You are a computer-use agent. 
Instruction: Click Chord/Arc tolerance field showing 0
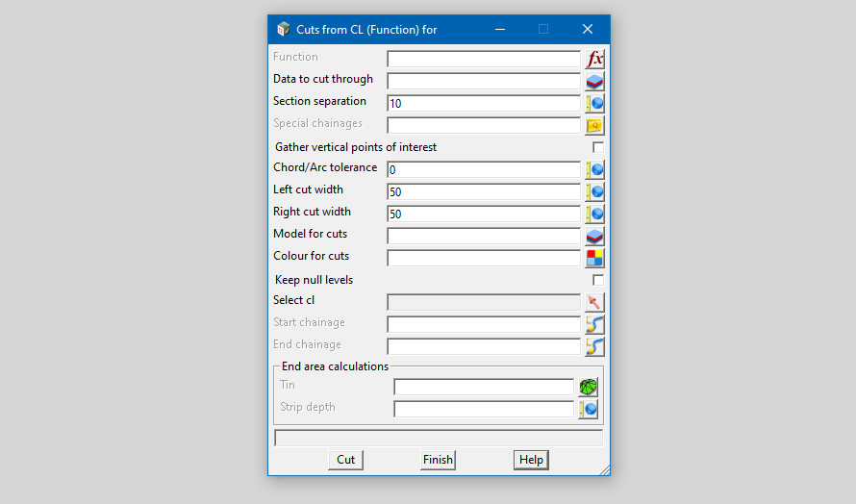484,170
